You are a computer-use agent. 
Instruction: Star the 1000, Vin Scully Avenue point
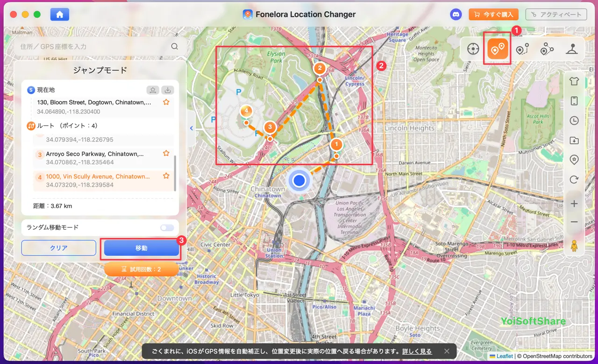tap(166, 176)
